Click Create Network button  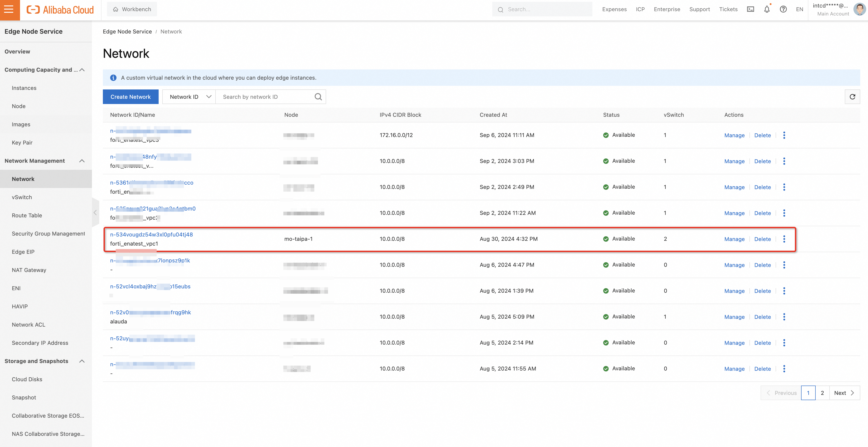coord(131,97)
